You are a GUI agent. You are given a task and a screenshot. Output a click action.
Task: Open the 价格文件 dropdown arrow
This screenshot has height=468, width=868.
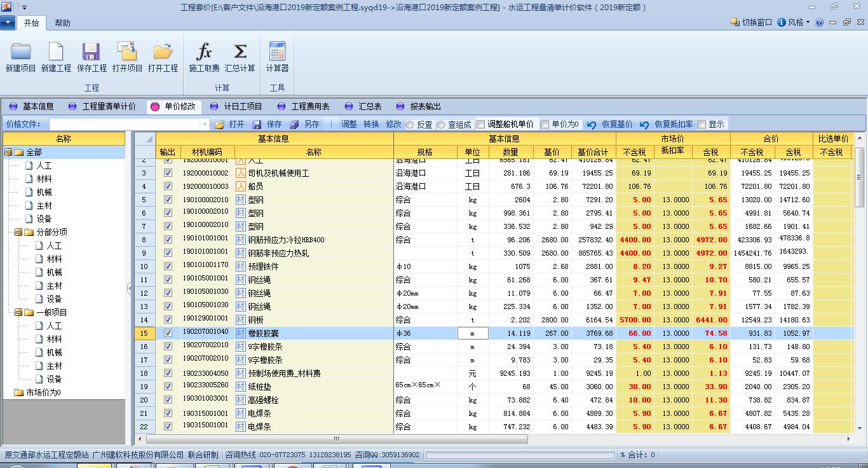(205, 125)
